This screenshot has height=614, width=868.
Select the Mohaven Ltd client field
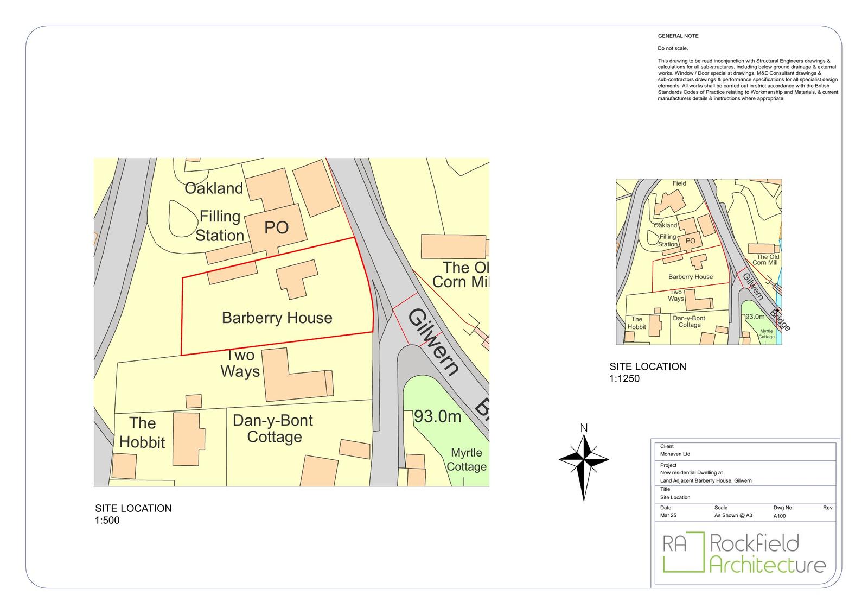(x=675, y=454)
